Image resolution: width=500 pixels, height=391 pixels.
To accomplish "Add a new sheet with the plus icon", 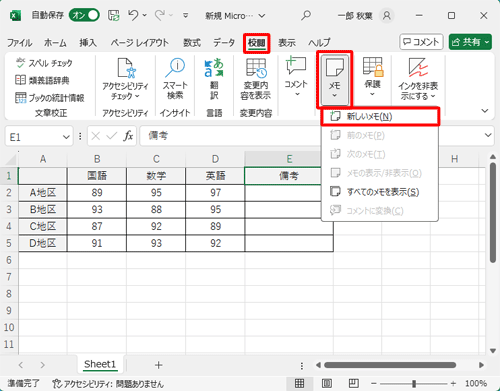I will [159, 365].
